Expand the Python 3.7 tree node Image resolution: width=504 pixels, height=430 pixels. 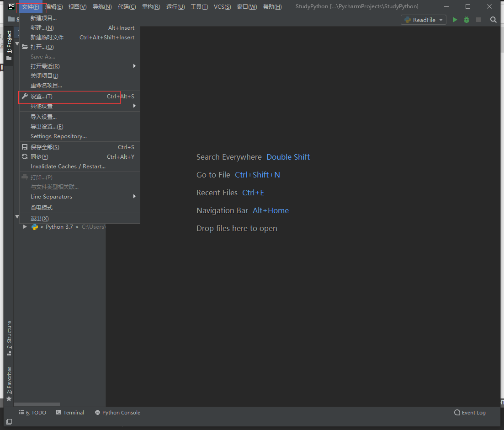pyautogui.click(x=25, y=227)
